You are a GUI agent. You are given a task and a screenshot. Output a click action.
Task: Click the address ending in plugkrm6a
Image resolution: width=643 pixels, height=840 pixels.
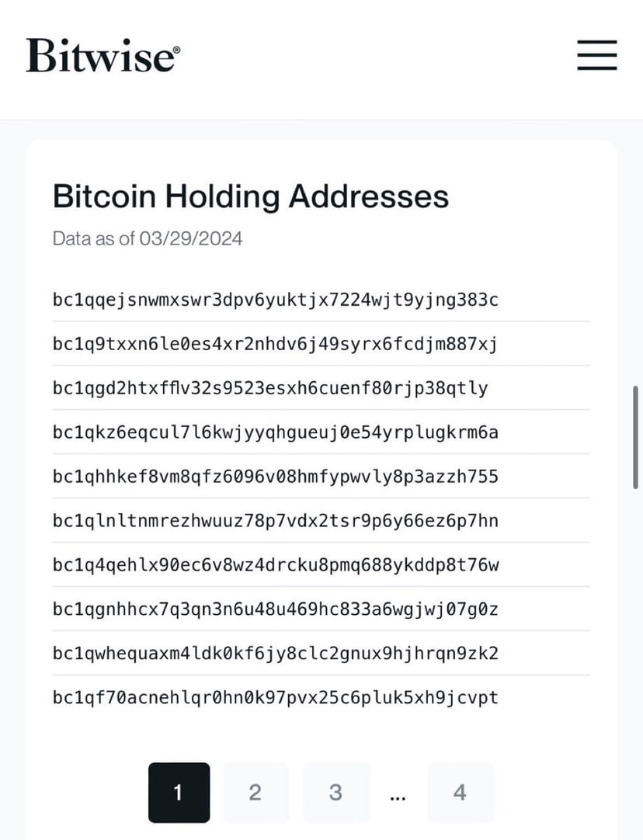(275, 432)
